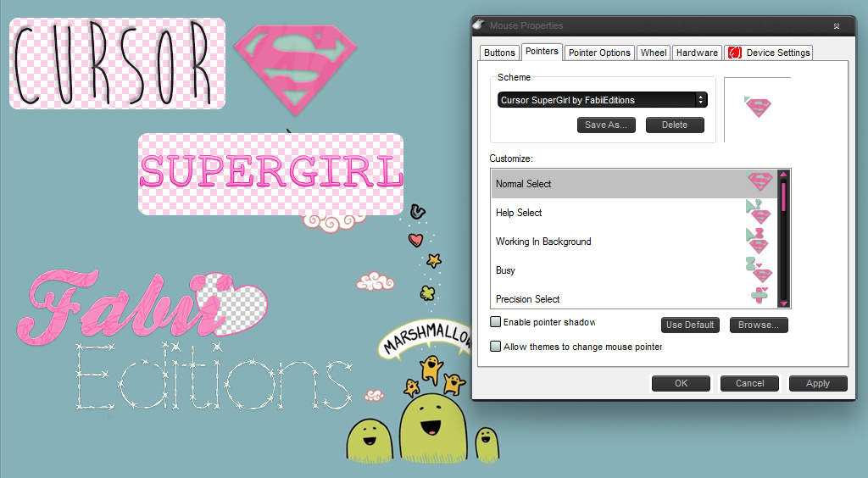Click the Help Select cursor icon
868x478 pixels.
click(x=759, y=211)
